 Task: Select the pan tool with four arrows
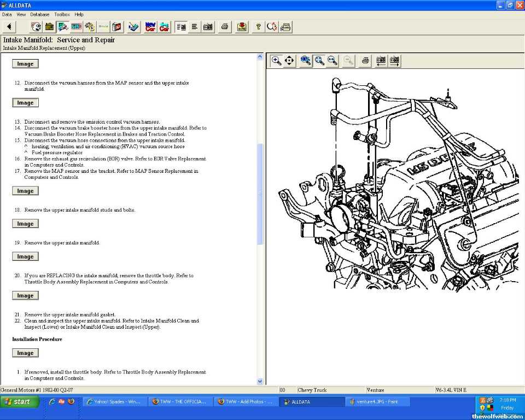pos(290,61)
